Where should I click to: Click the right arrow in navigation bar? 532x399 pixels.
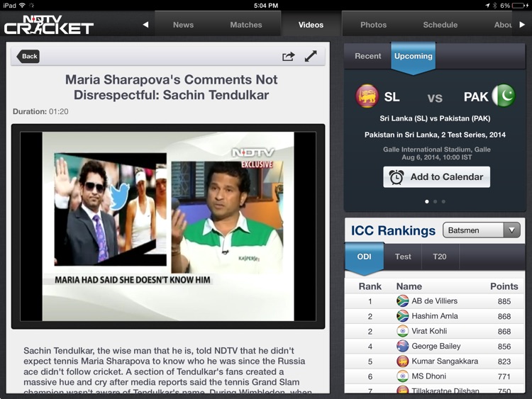[522, 24]
